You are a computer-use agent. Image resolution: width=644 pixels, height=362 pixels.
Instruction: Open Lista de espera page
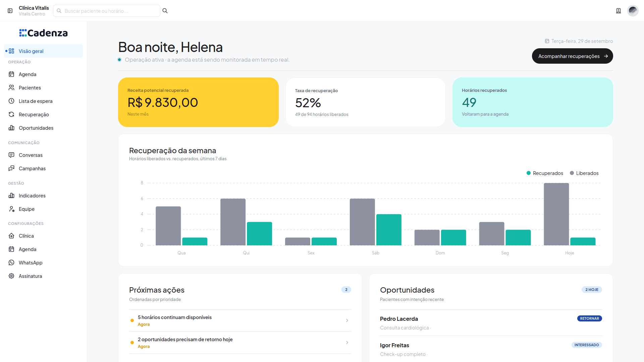tap(44, 101)
